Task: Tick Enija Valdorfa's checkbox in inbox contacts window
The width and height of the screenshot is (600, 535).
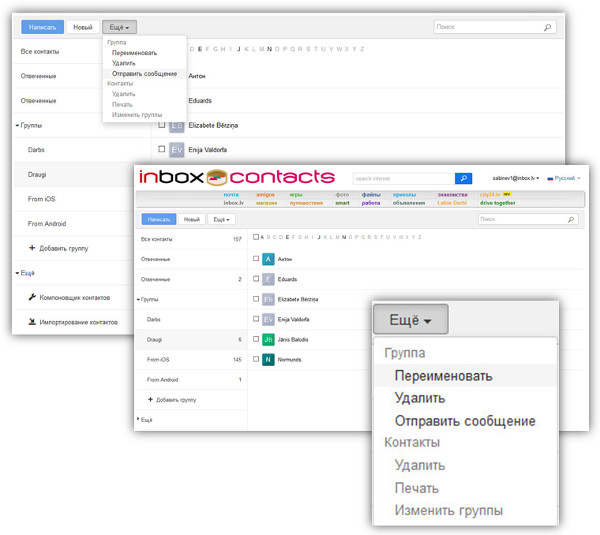Action: click(256, 318)
